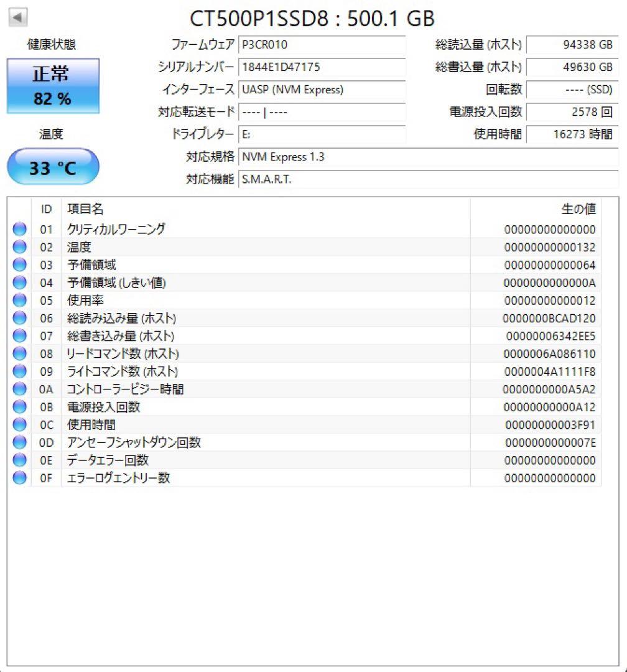This screenshot has width=627, height=672.
Task: Select the 使用率 attribute name
Action: click(85, 301)
